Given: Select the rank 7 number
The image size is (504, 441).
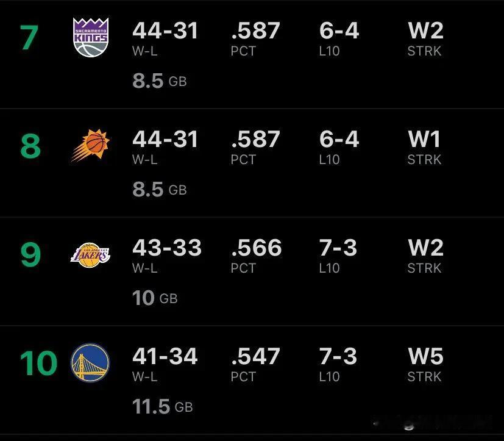Looking at the screenshot, I should click(x=29, y=38).
